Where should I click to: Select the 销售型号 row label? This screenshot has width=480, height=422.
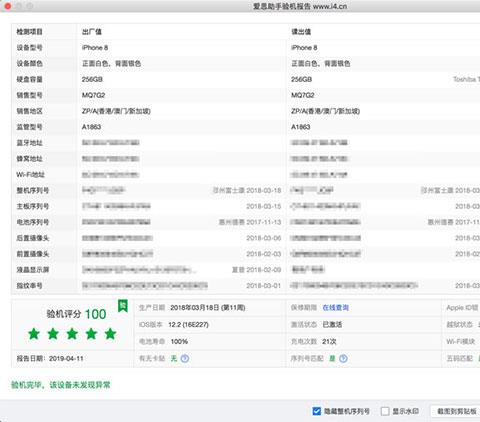click(29, 95)
